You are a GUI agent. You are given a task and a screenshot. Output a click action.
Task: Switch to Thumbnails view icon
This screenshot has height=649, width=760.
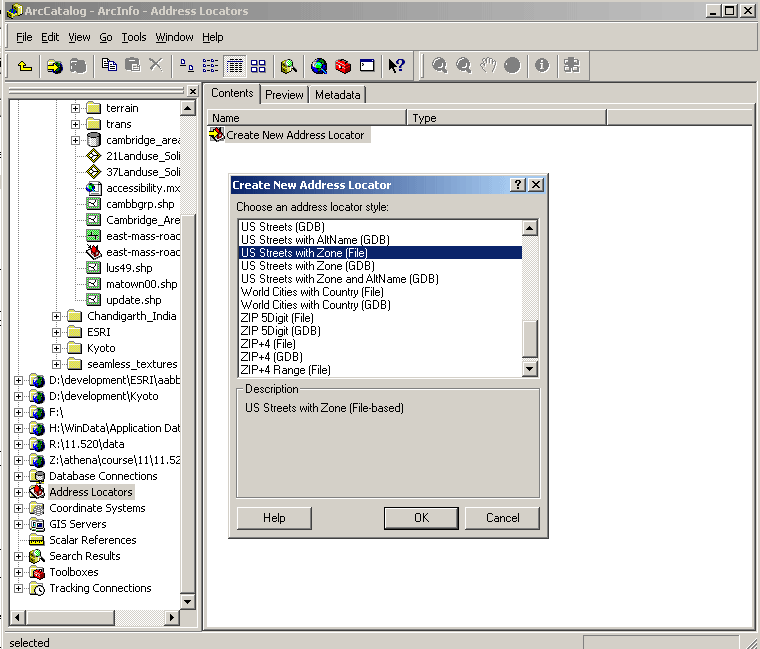[258, 65]
